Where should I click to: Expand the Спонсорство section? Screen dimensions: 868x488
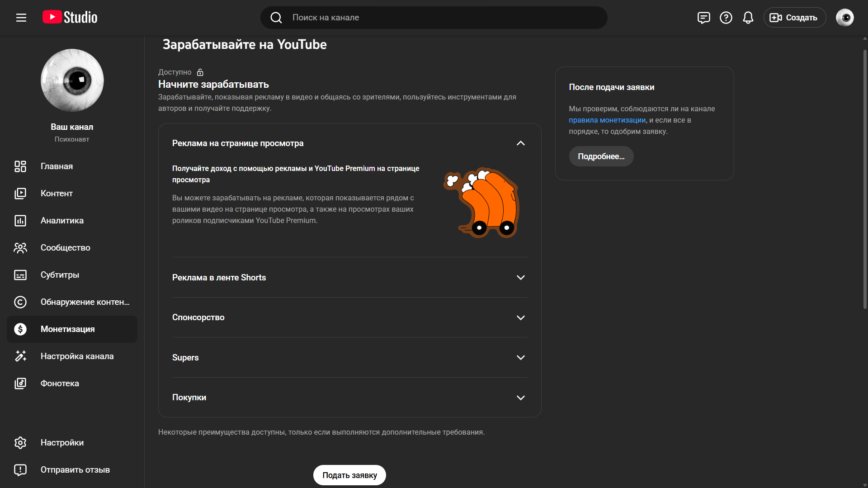[x=521, y=317]
